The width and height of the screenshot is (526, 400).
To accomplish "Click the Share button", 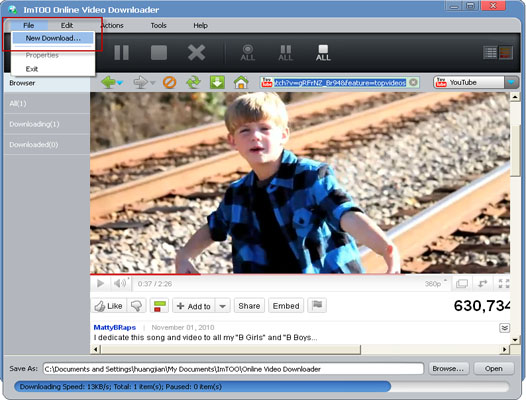I will tap(249, 306).
